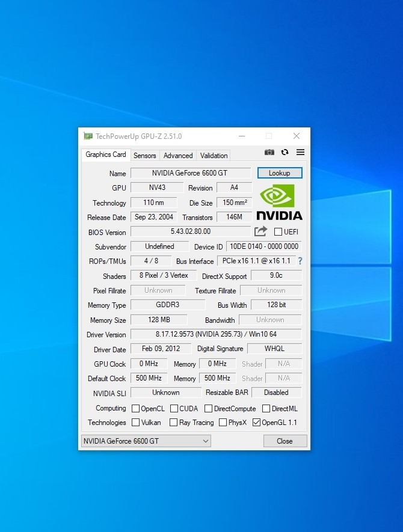Toggle the Ray Tracing checkbox
This screenshot has width=403, height=532.
pos(173,422)
